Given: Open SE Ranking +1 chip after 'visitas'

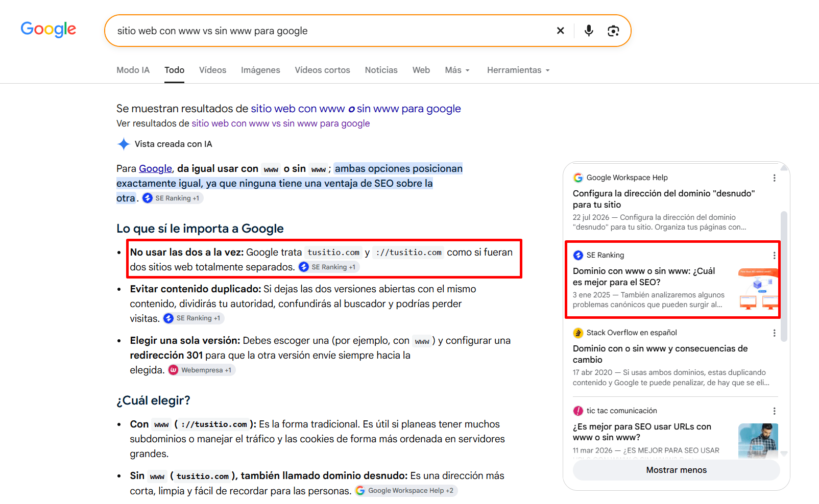Looking at the screenshot, I should coord(193,318).
